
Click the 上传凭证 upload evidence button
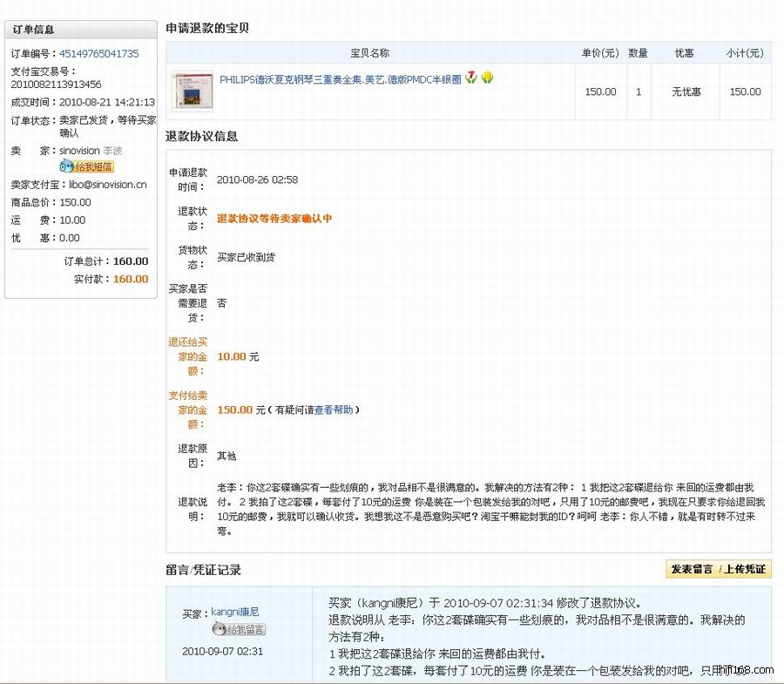point(745,569)
